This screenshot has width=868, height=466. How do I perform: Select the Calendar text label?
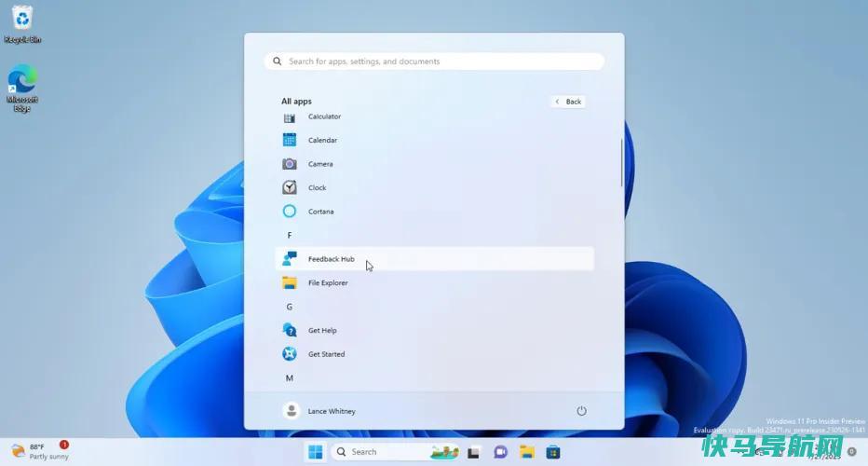tap(323, 140)
